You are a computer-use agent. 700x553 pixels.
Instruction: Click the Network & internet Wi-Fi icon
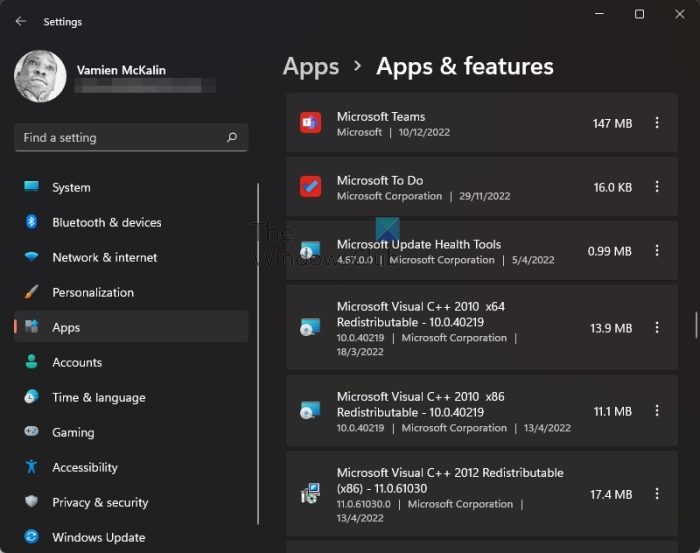pos(32,257)
